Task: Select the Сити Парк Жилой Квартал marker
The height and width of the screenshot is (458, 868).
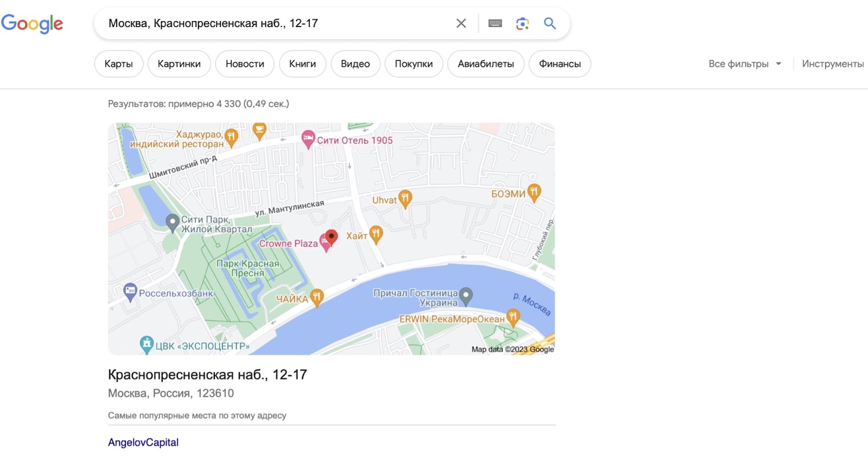Action: pyautogui.click(x=173, y=223)
